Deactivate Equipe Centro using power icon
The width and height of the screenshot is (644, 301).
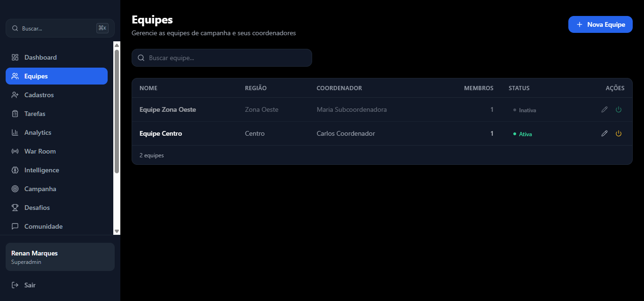[619, 133]
